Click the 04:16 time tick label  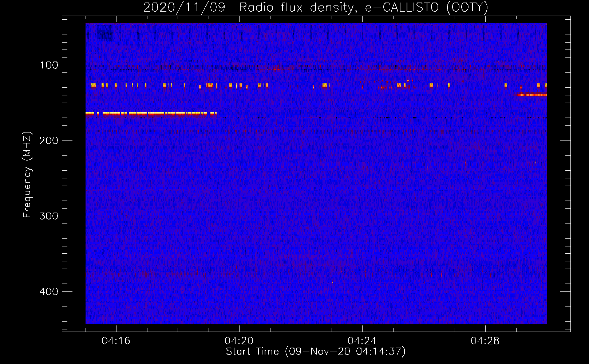[x=116, y=341]
